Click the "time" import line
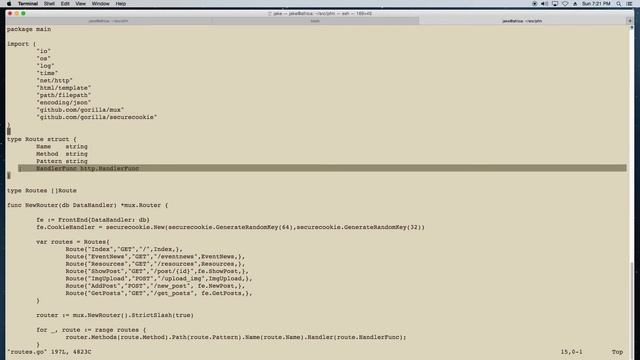 [x=47, y=73]
